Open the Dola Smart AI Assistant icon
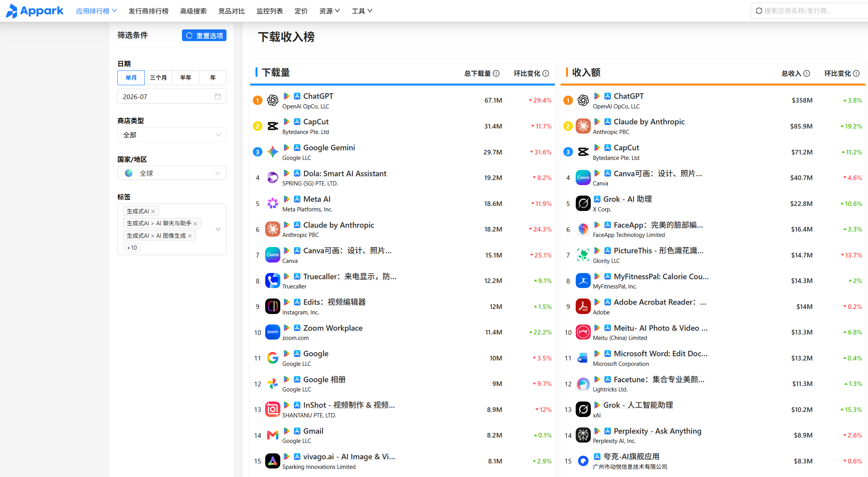Screen dimensions: 868x477 coord(273,178)
